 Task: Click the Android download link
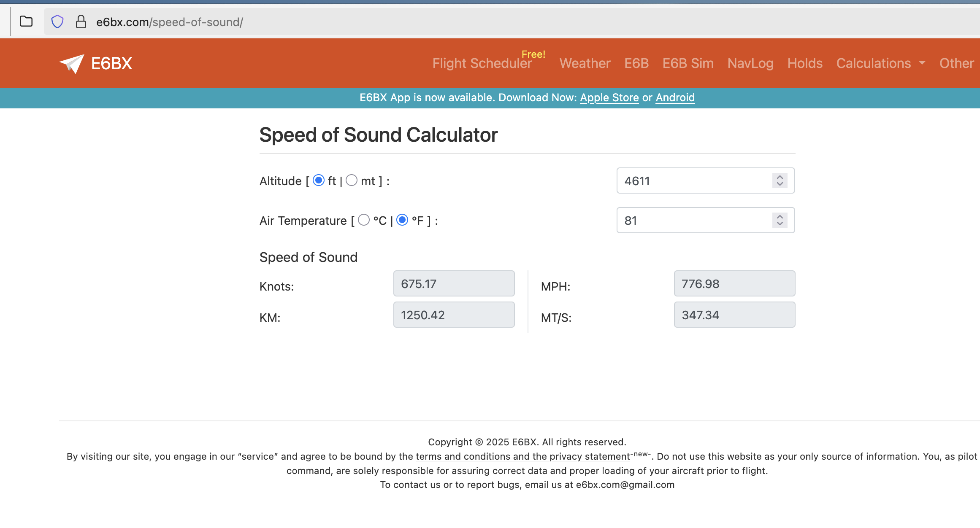click(x=675, y=98)
